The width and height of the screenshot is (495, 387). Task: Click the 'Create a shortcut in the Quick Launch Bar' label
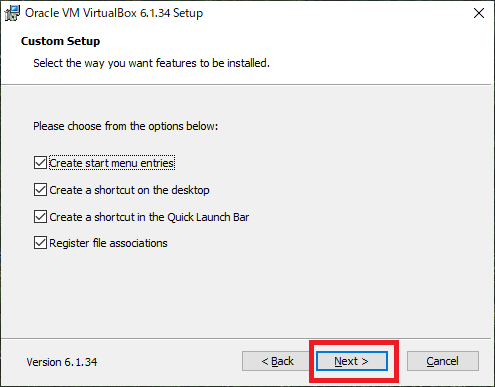click(x=149, y=217)
